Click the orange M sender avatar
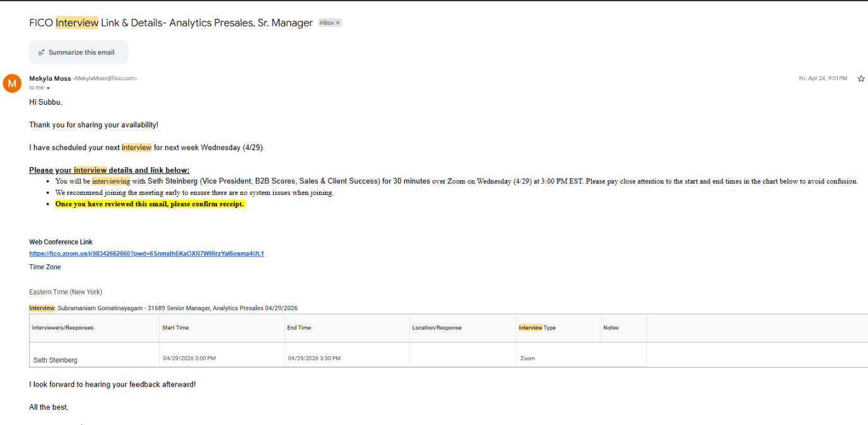 12,83
